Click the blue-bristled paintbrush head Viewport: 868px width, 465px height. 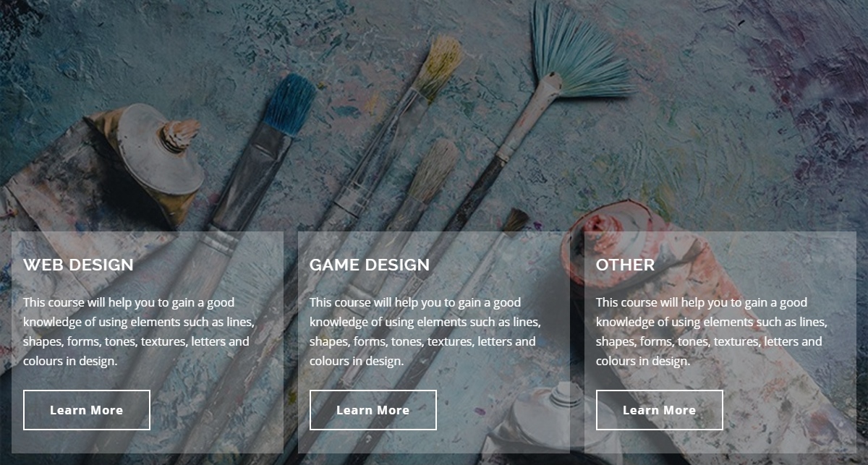pos(289,103)
